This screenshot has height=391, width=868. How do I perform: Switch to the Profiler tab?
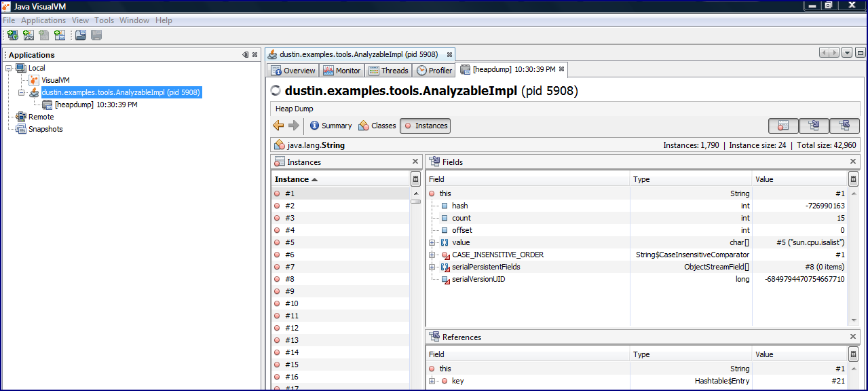434,71
